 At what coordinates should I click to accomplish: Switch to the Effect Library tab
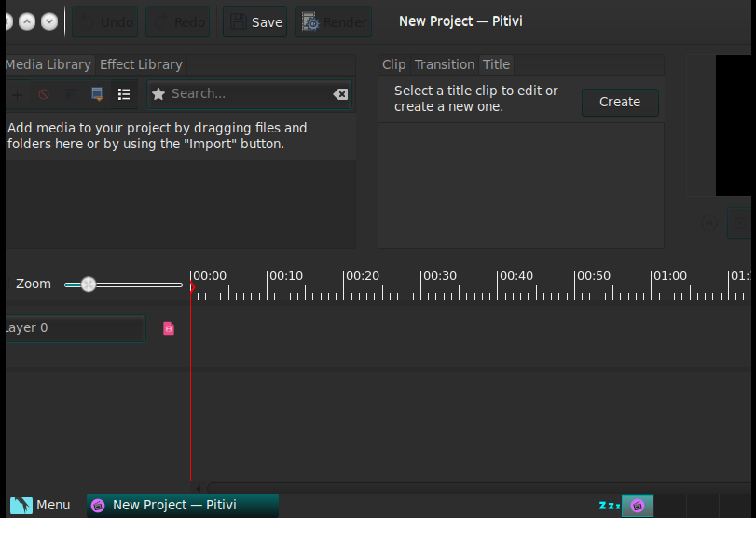pos(141,64)
